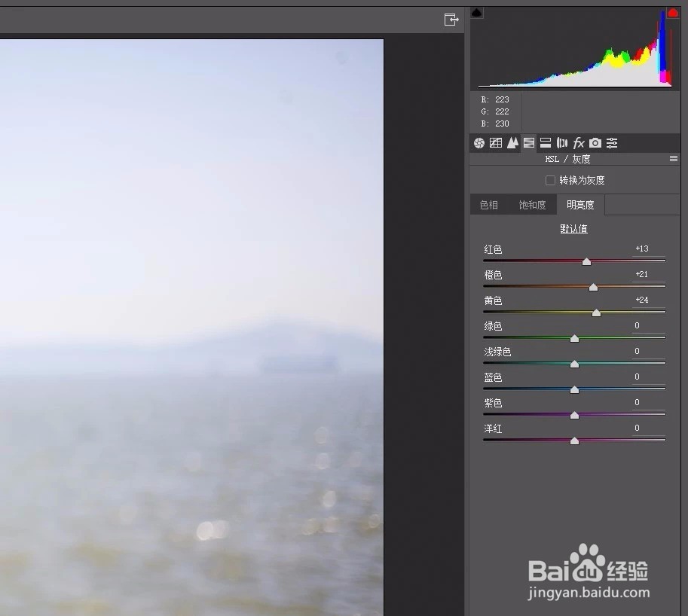
Task: Click the 紫色 luminance slider handle
Action: coord(574,415)
